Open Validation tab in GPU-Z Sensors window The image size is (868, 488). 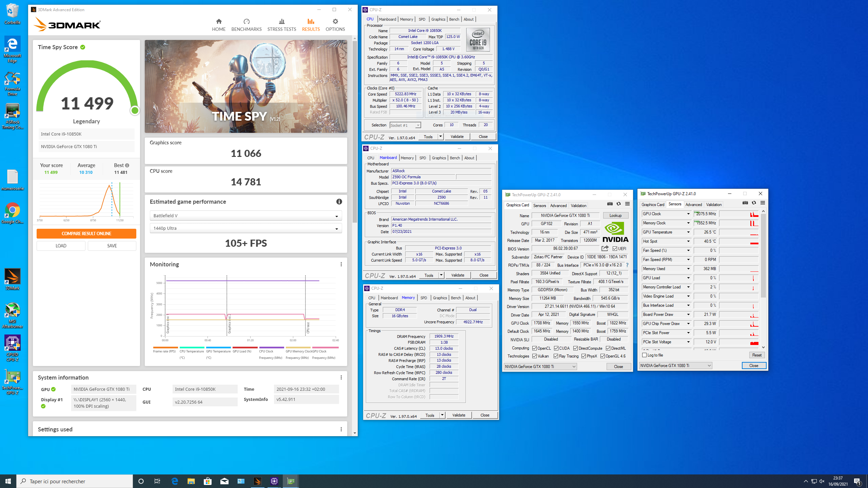(x=714, y=205)
